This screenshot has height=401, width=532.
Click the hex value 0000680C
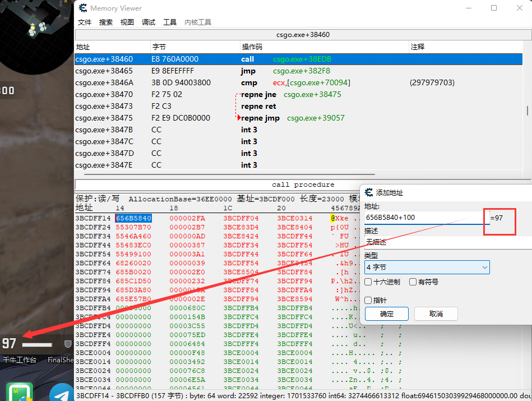(187, 308)
